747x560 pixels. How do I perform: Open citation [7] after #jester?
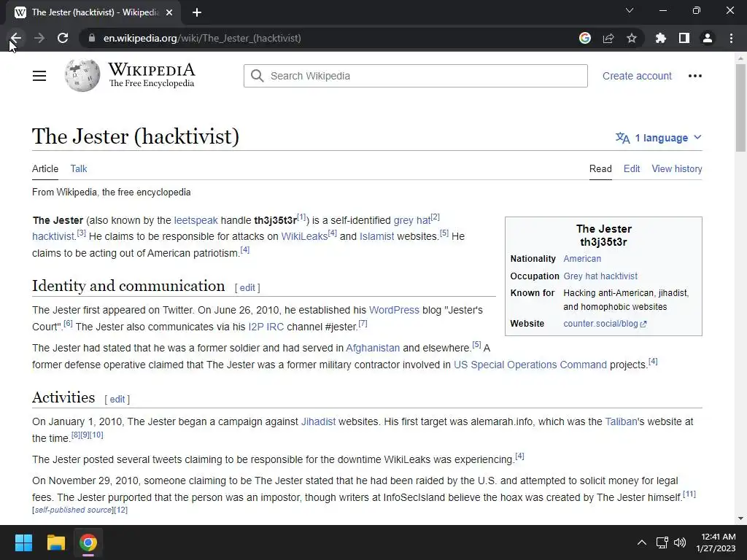(363, 323)
